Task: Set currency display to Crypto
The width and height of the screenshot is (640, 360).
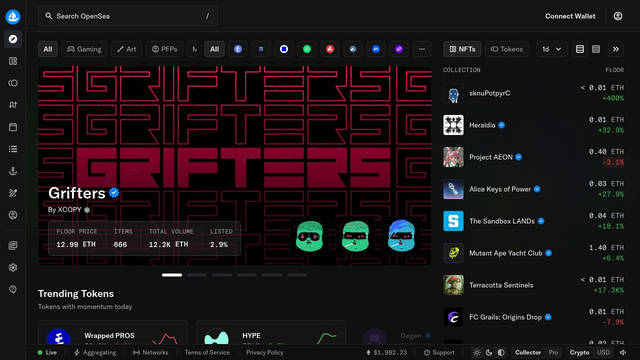Action: pyautogui.click(x=579, y=353)
